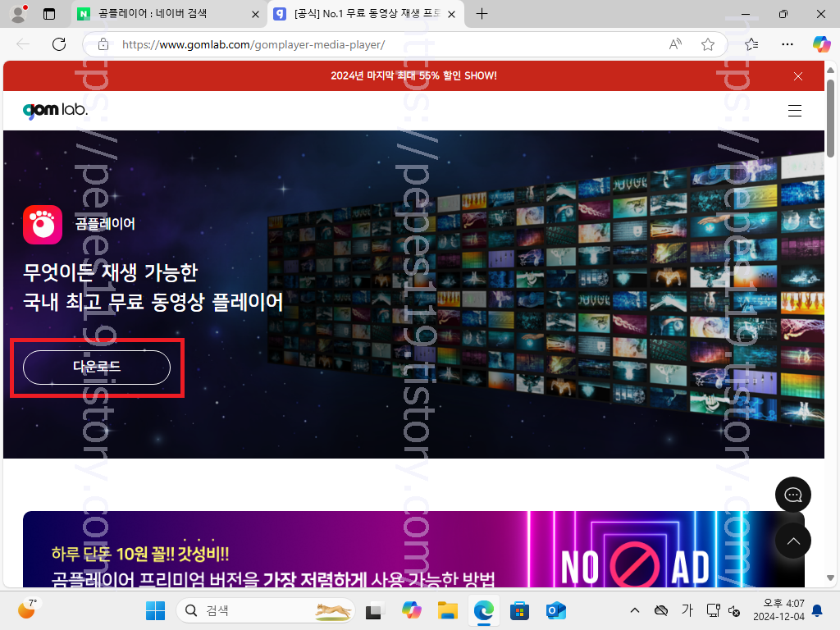Open Task View from the taskbar
840x630 pixels.
pyautogui.click(x=375, y=610)
